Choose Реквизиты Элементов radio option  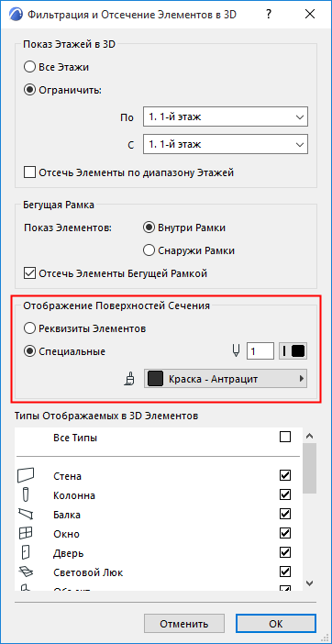pos(29,328)
